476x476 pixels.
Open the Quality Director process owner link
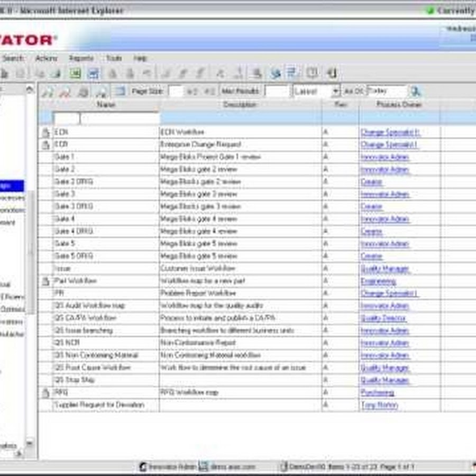point(383,318)
